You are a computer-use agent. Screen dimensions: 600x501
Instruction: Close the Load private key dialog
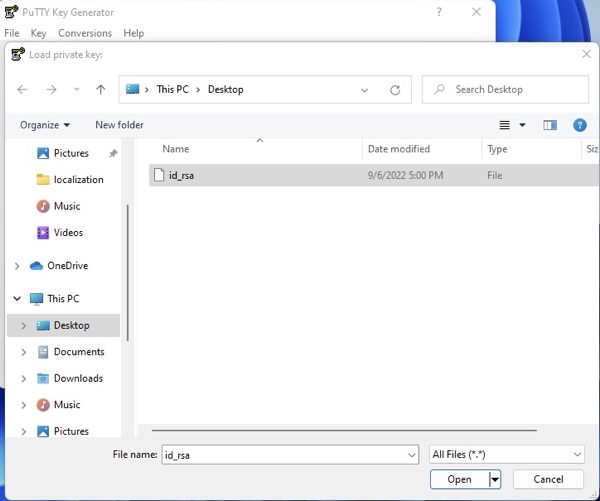(x=586, y=54)
